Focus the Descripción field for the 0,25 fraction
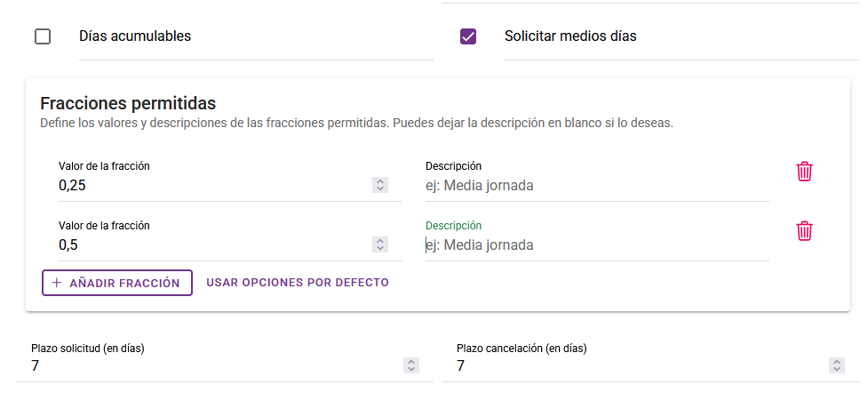Viewport: 868px width, 393px height. tap(595, 186)
